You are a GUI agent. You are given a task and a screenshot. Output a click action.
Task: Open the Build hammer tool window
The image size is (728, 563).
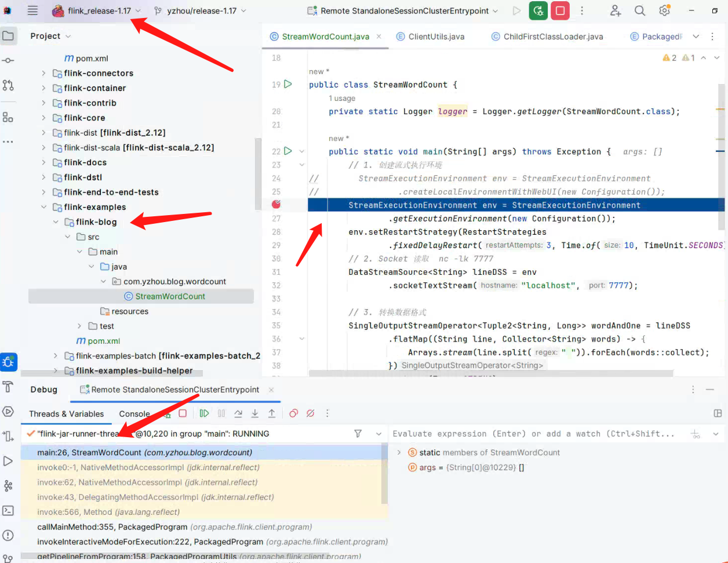point(8,387)
